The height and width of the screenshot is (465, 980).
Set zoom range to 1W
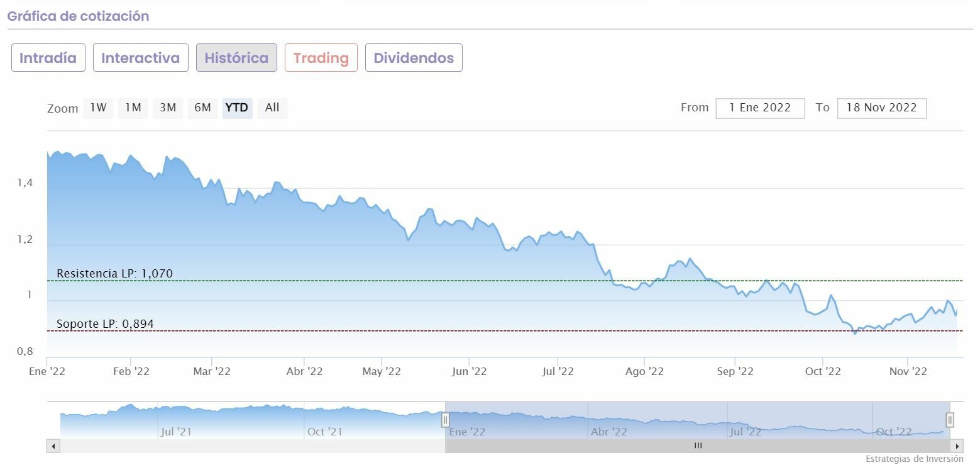pos(98,108)
